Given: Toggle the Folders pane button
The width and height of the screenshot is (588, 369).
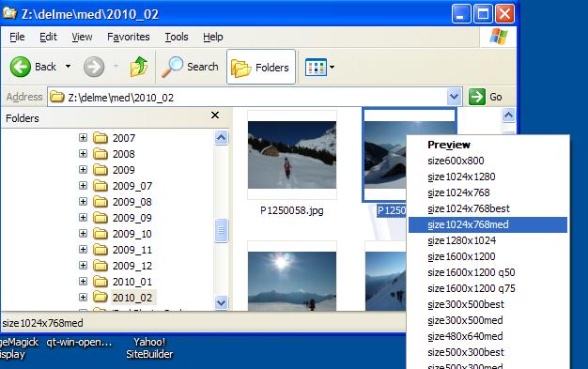Looking at the screenshot, I should click(x=261, y=67).
